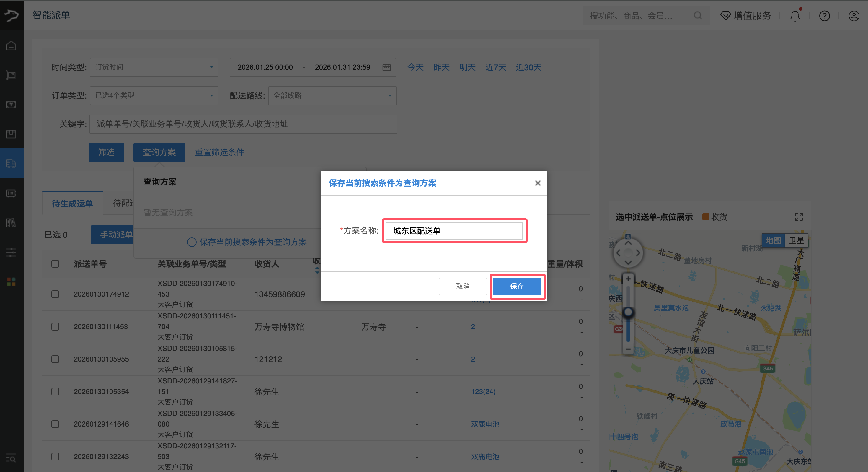Switch to the 待生成运单 tab

click(x=72, y=203)
